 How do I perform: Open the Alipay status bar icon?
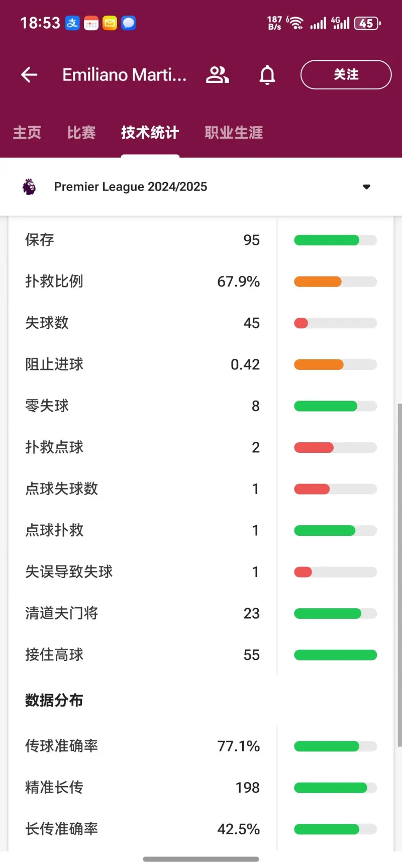click(72, 23)
